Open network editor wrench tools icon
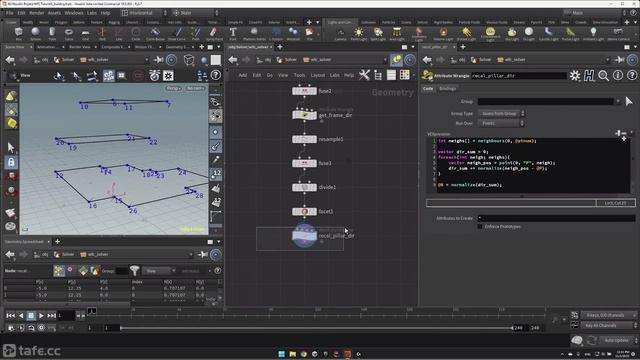This screenshot has width=640, height=360. [x=364, y=75]
